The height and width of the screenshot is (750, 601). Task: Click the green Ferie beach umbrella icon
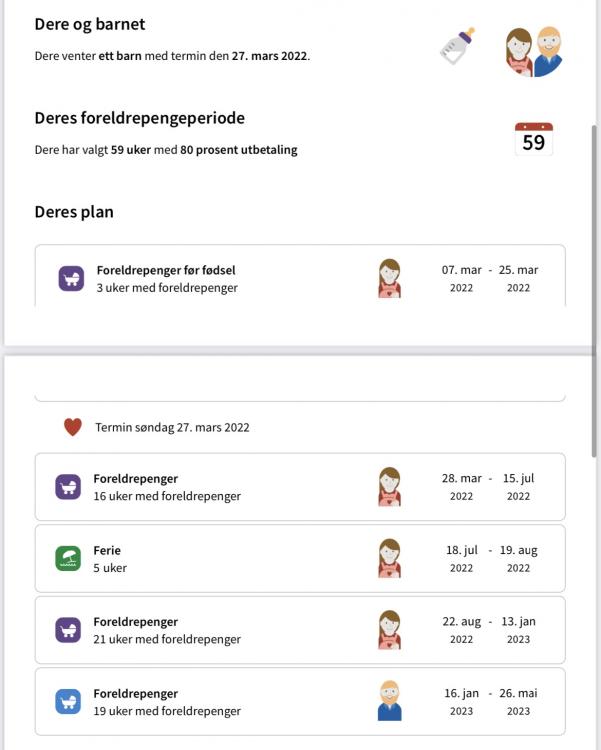click(x=68, y=558)
